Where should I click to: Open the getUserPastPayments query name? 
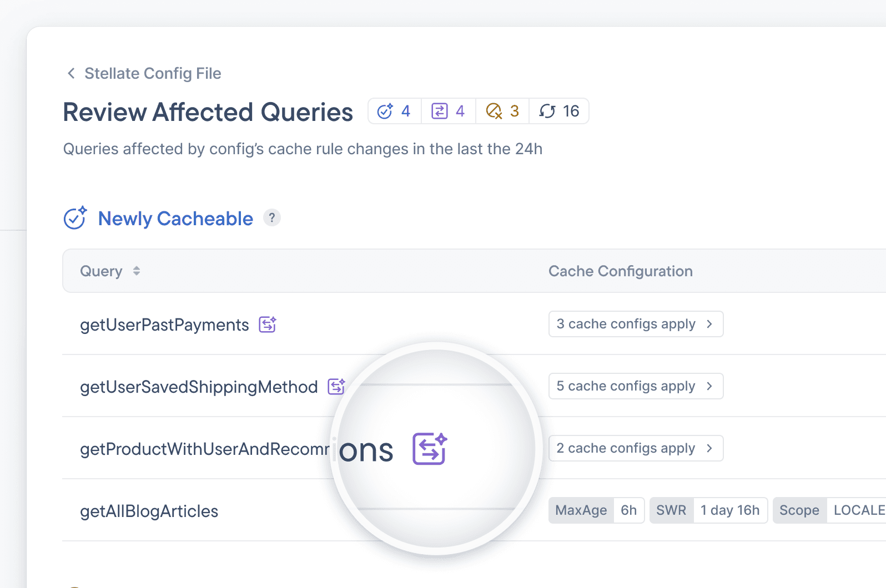pos(164,325)
